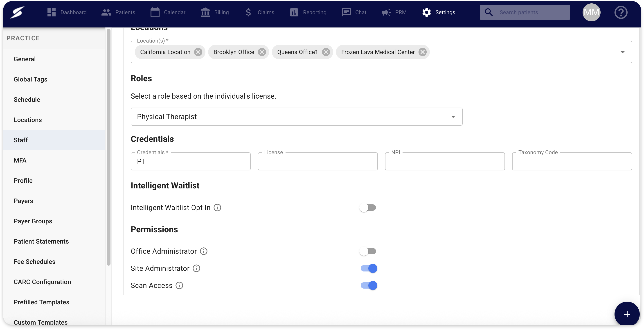
Task: Open the help question mark icon
Action: (x=621, y=12)
